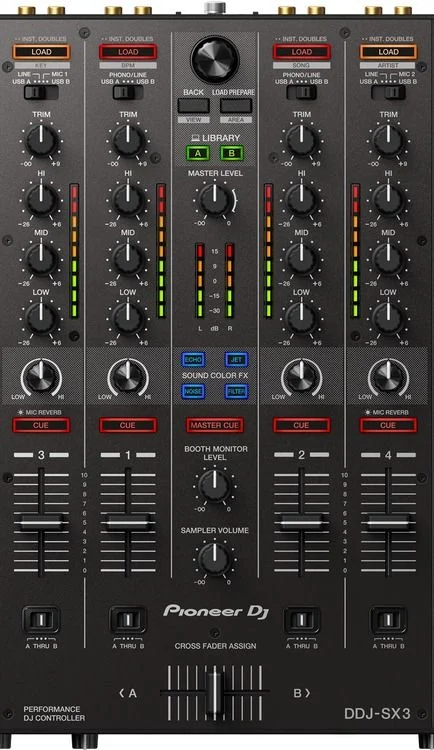This screenshot has width=434, height=750.
Task: Click the channel 4 LOAD button
Action: (x=388, y=52)
